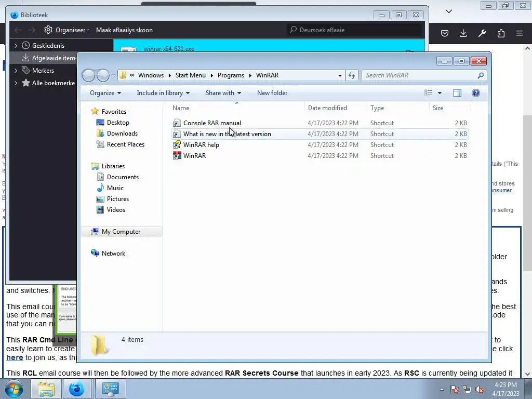This screenshot has width=532, height=399.
Task: Open Firefox wrench tools icon
Action: 482,33
